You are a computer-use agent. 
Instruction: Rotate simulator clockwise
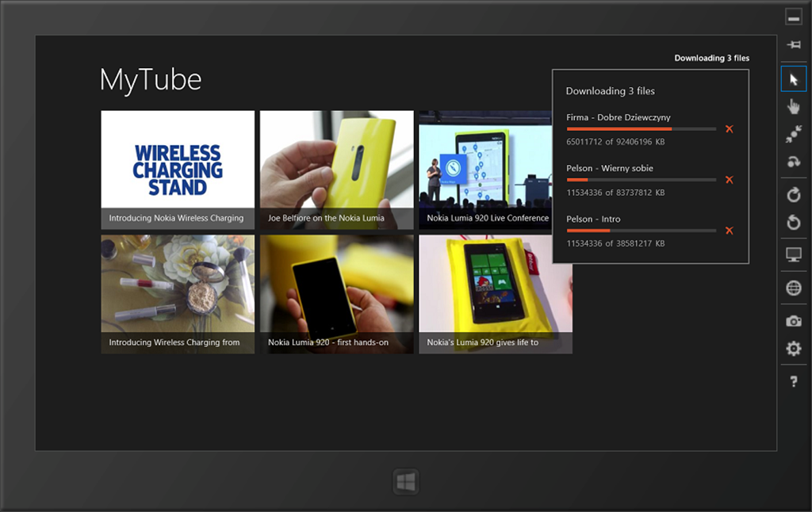coord(793,195)
